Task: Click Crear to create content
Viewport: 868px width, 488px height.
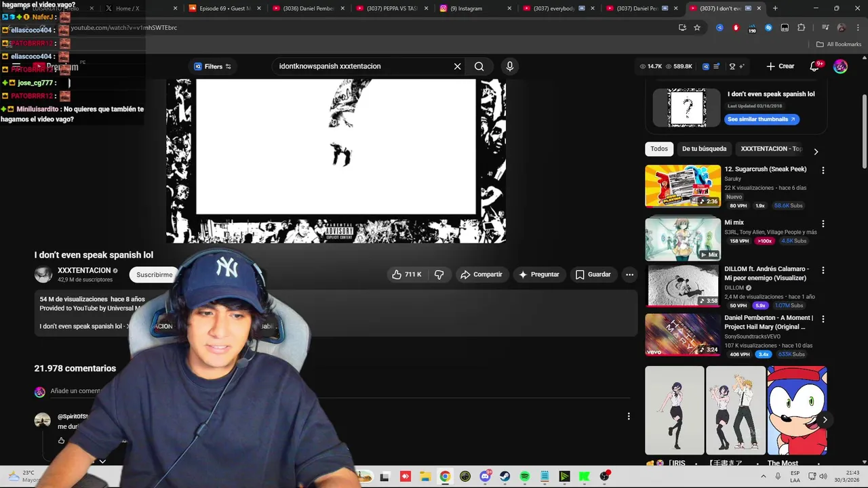Action: pos(781,66)
